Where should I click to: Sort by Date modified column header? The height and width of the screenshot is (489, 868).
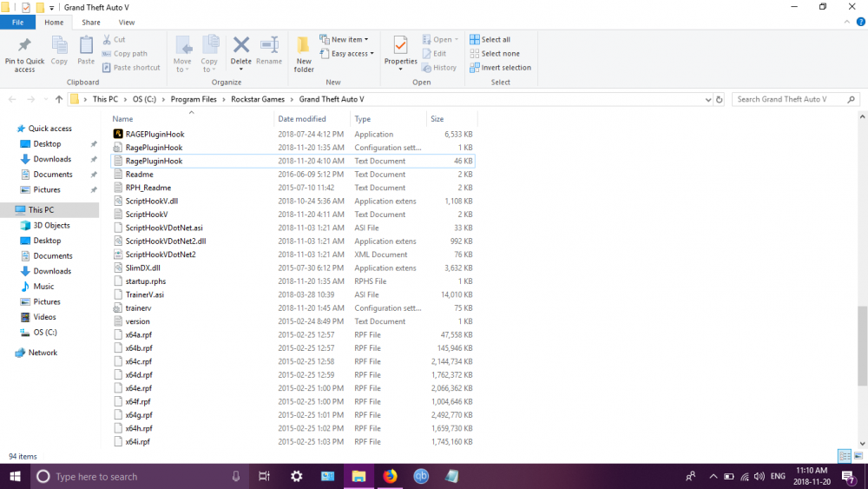coord(302,119)
